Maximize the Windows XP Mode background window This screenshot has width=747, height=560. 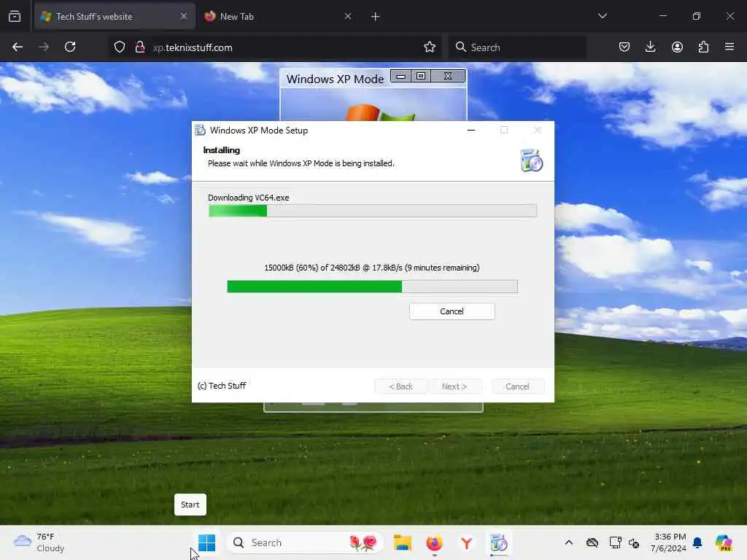click(421, 76)
